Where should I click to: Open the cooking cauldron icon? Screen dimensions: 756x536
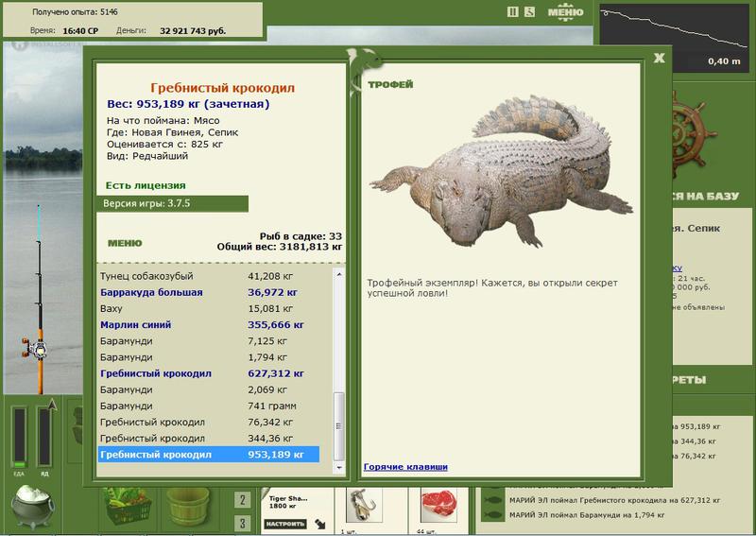[33, 507]
